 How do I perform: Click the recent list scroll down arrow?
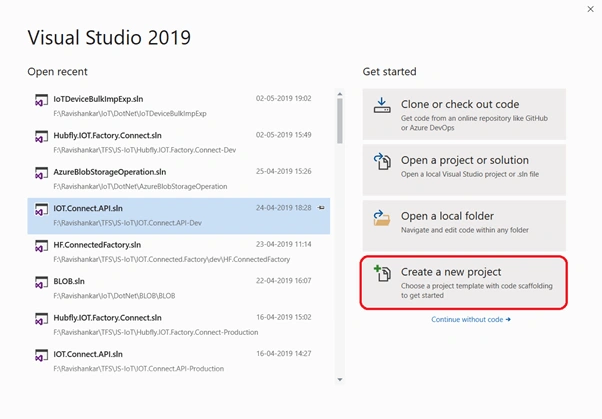tap(340, 379)
